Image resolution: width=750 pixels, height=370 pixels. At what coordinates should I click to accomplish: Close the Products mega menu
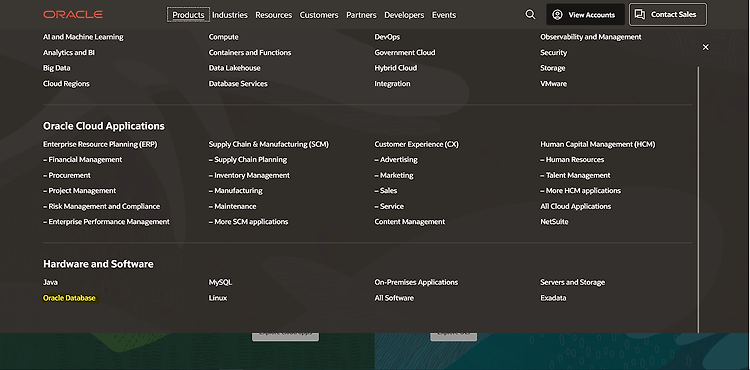pyautogui.click(x=705, y=47)
